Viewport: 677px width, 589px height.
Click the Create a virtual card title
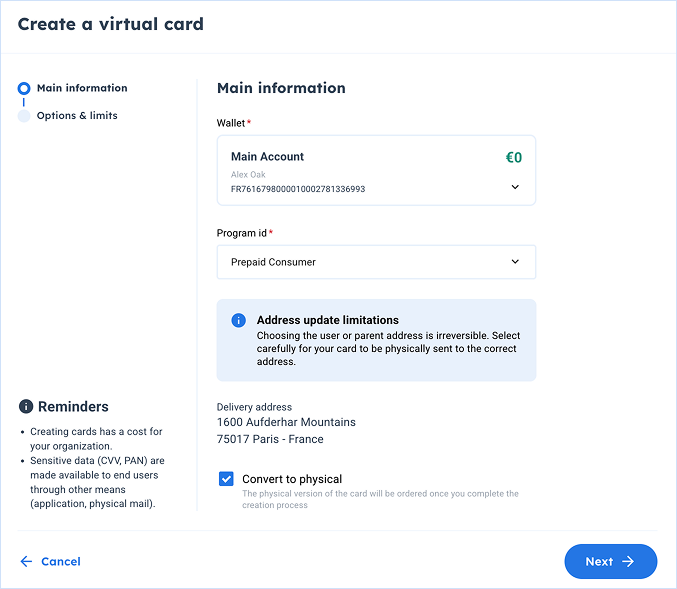(x=111, y=24)
